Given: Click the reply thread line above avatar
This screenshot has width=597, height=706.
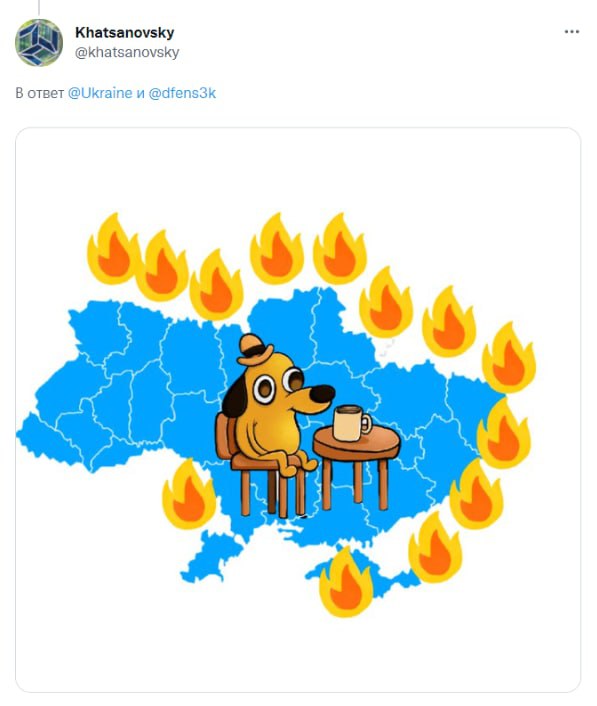Looking at the screenshot, I should tap(39, 7).
